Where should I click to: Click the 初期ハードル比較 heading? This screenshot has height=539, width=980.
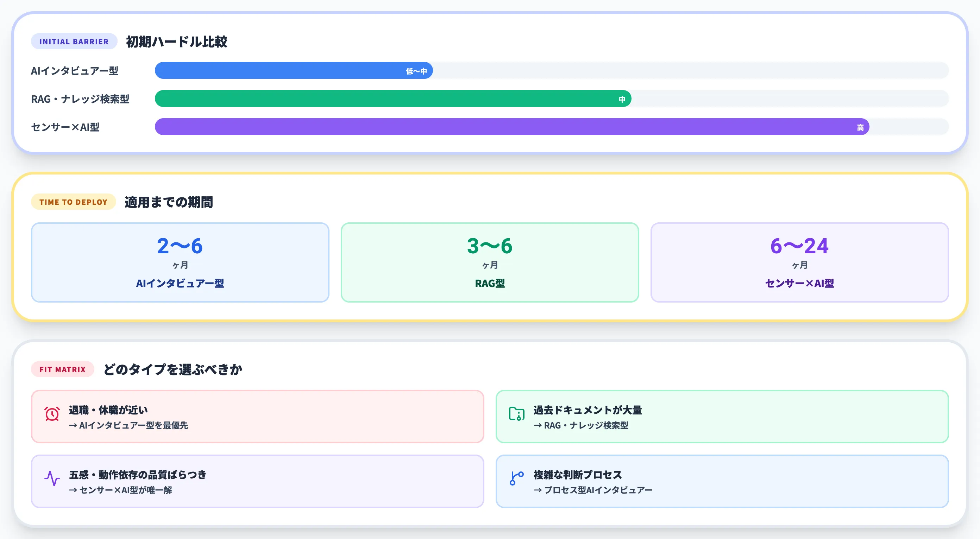(x=176, y=42)
